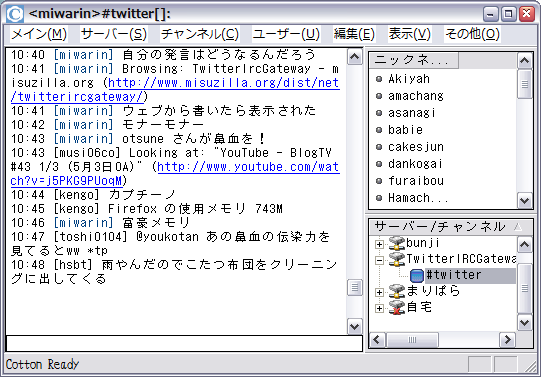
Task: Select the #twitter channel
Action: 470,275
